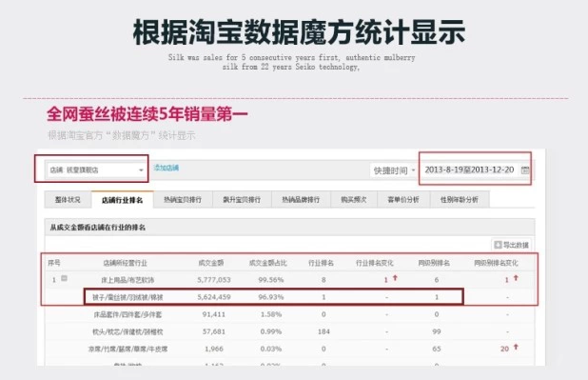Switch to the 整体状况 tab
Viewport: 588px width, 380px height.
coord(68,200)
